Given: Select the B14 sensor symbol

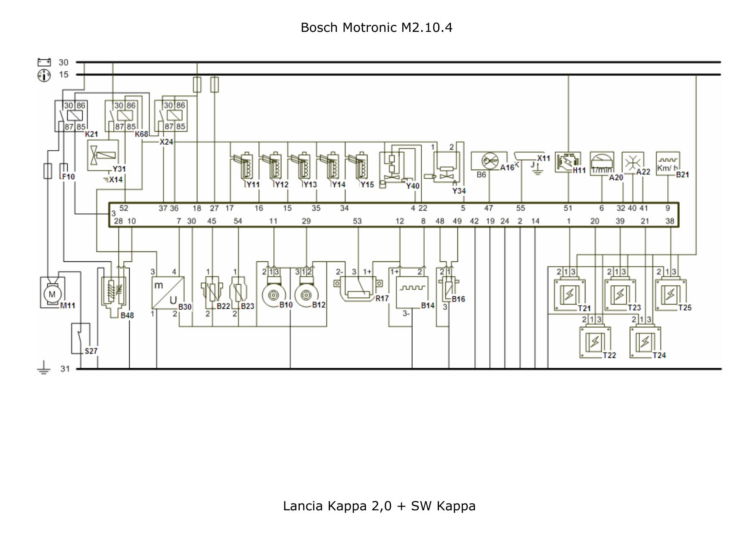Looking at the screenshot, I should (412, 292).
